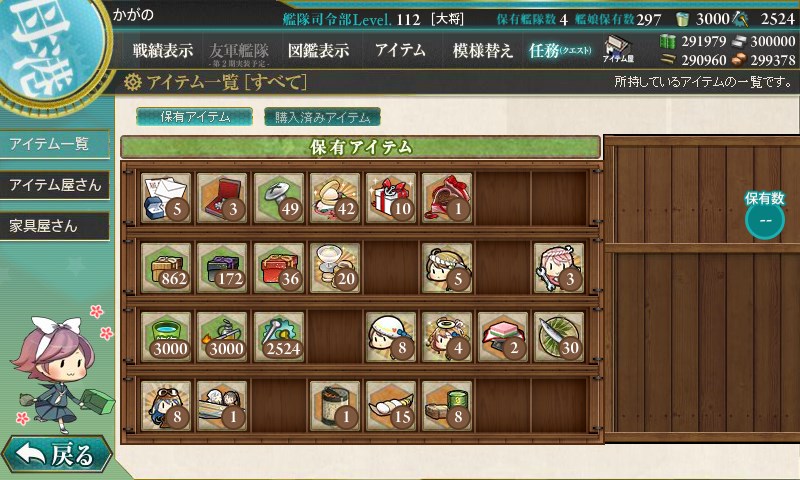The width and height of the screenshot is (800, 480).
Task: Select the envelope and ring item showing 5
Action: pos(166,198)
